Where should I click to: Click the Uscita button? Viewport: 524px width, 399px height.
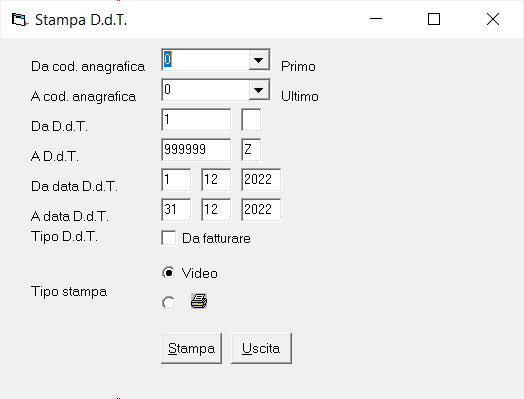click(261, 348)
